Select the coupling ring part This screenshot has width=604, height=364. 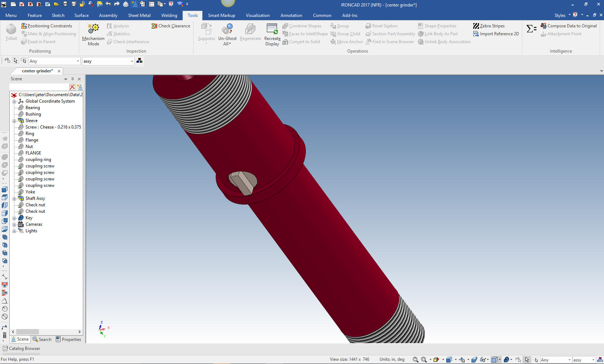coord(38,159)
